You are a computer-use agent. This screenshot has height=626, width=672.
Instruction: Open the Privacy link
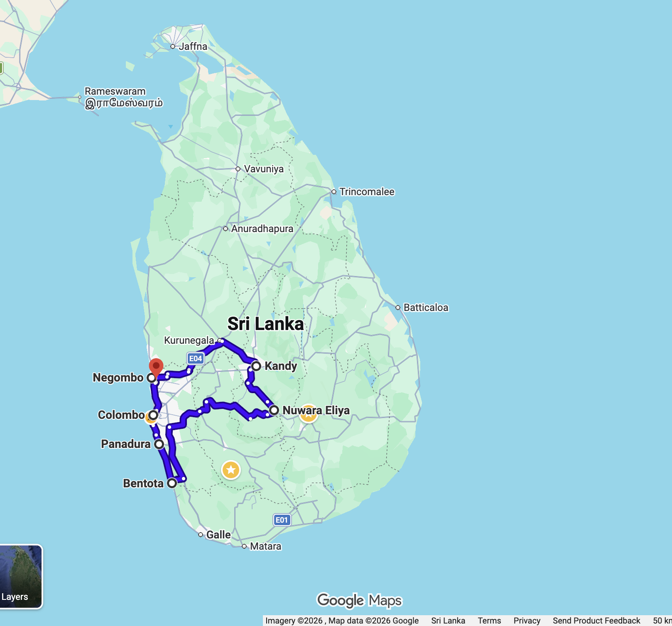point(527,621)
